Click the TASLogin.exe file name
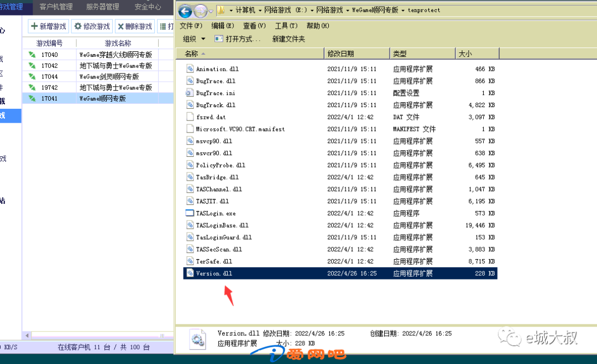 (216, 213)
